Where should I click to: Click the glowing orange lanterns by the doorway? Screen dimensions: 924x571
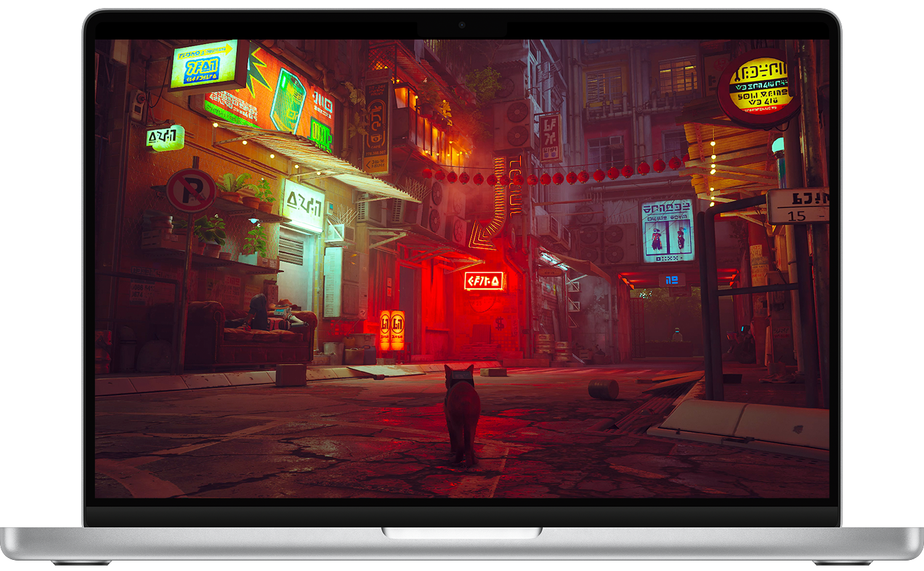point(392,330)
